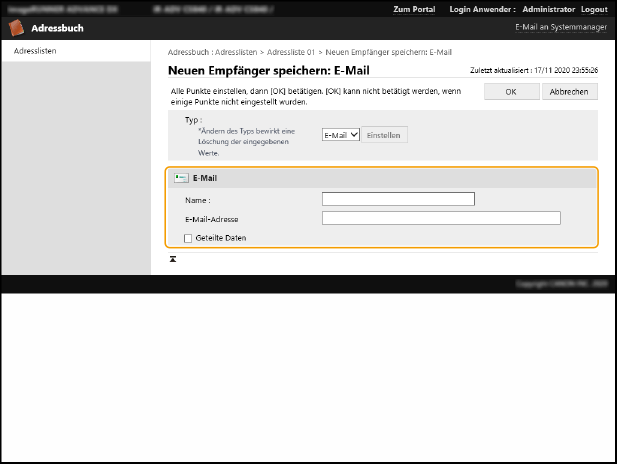The width and height of the screenshot is (617, 464).
Task: Open the Zum Portal link
Action: [414, 9]
